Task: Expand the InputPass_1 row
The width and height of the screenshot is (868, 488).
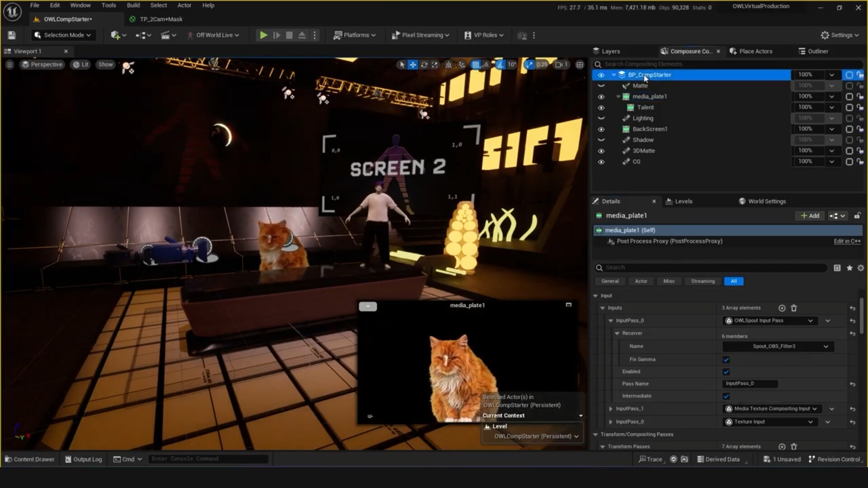Action: tap(611, 409)
